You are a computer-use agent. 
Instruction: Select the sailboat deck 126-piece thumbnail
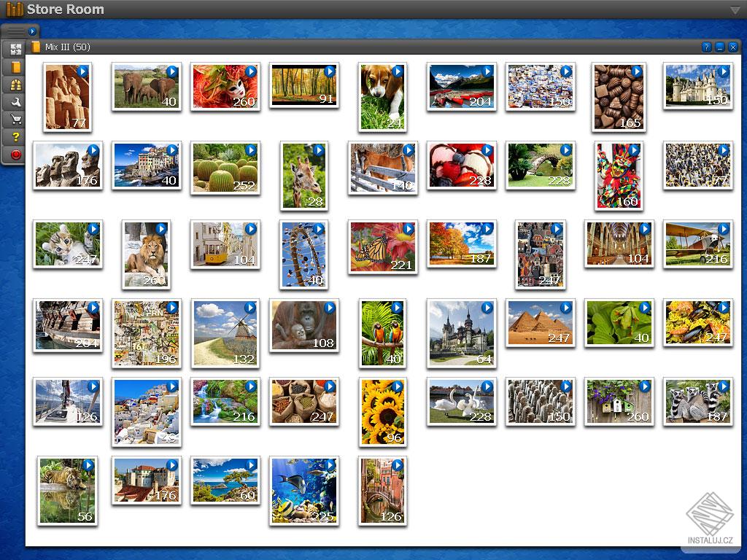click(x=68, y=402)
